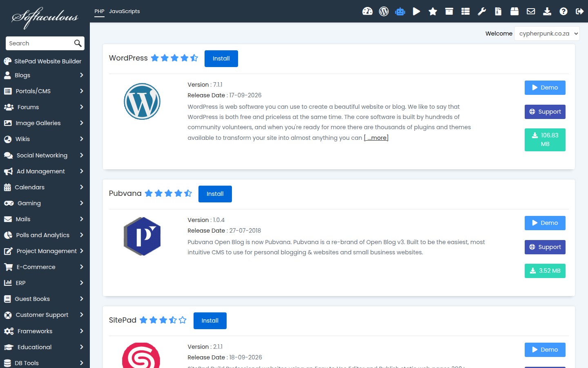Viewport: 588px width, 368px height.
Task: Open the dashboard speedometer icon
Action: point(367,11)
